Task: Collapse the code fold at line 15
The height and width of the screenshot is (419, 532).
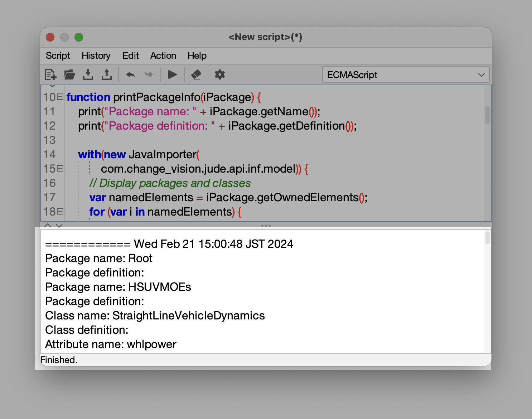Action: click(x=60, y=168)
